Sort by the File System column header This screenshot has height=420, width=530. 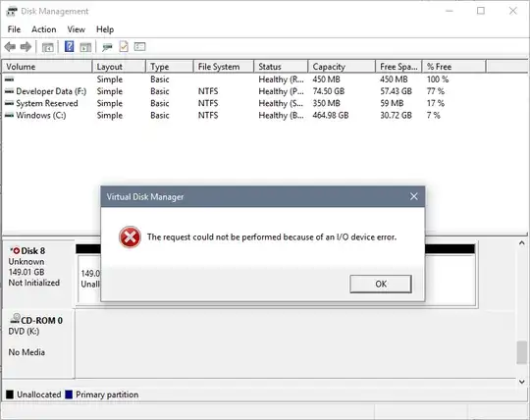pyautogui.click(x=224, y=67)
